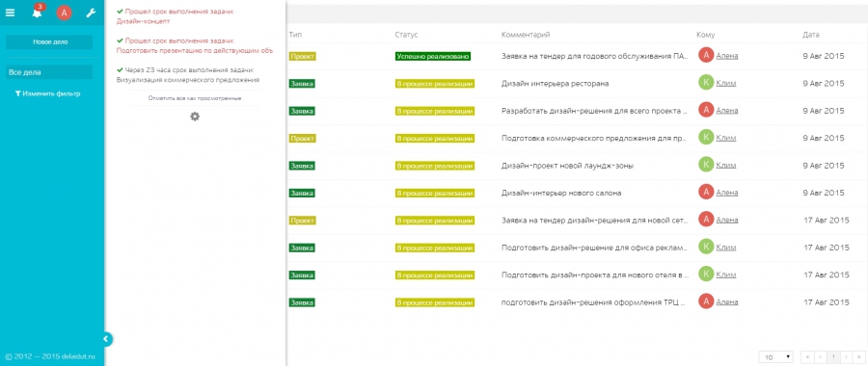Click Клим's avatar in 'Подготовка коммерческого предложения' row
868x366 pixels.
pyautogui.click(x=706, y=138)
